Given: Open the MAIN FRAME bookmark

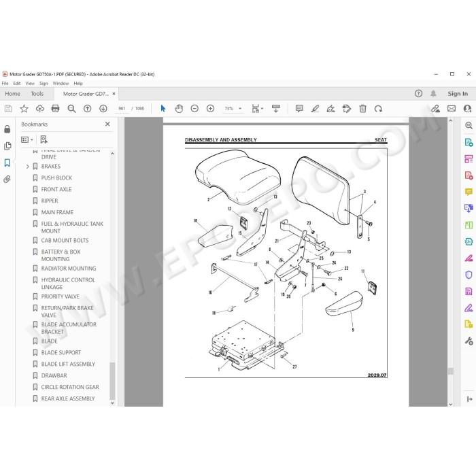Looking at the screenshot, I should (57, 212).
